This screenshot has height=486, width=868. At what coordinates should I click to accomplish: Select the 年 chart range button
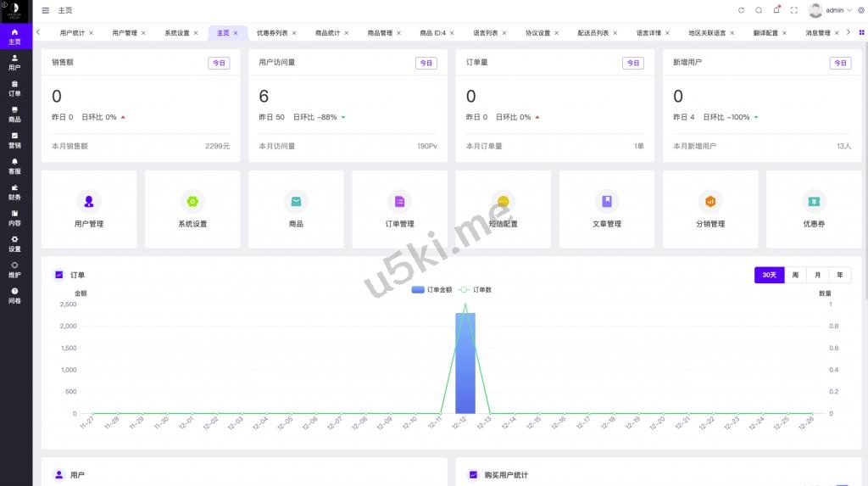coord(840,275)
